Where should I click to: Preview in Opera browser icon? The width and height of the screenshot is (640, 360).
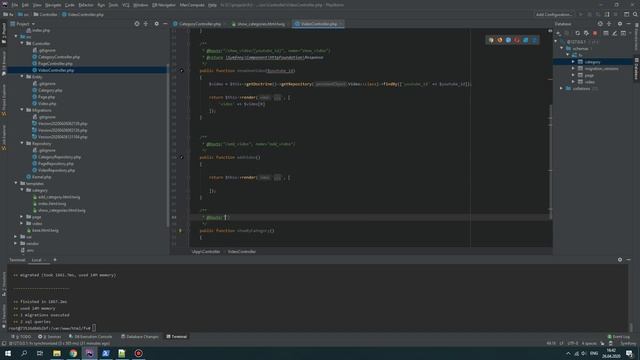click(517, 40)
